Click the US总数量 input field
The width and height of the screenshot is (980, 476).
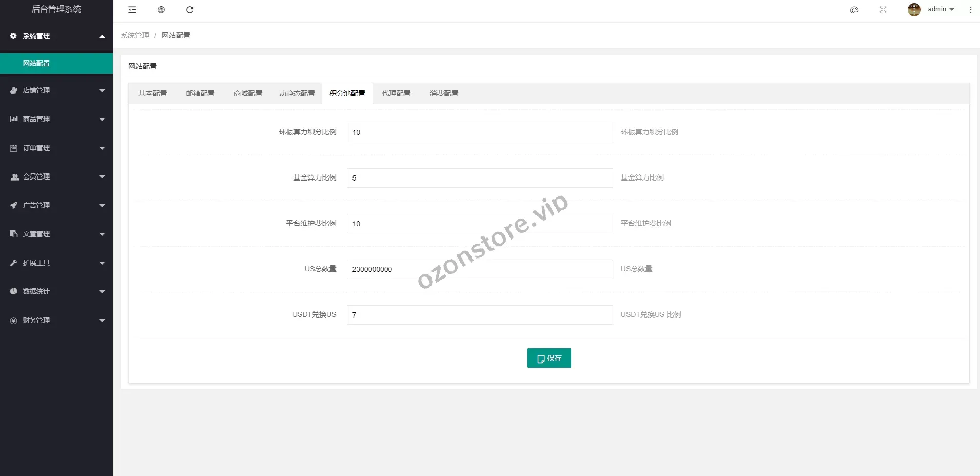479,269
